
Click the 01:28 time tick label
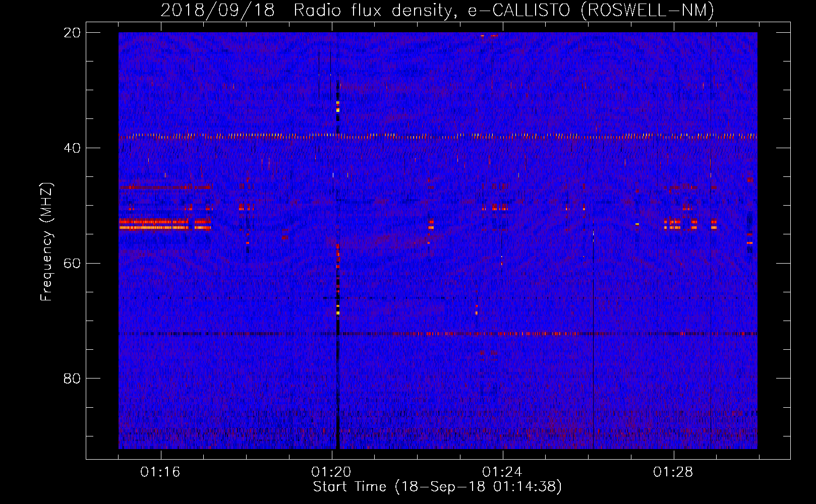coord(673,472)
